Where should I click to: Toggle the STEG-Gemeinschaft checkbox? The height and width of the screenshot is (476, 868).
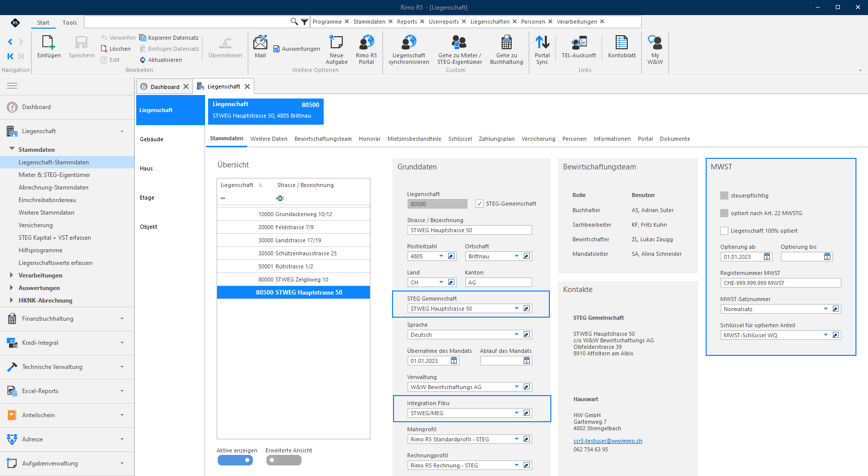(479, 204)
